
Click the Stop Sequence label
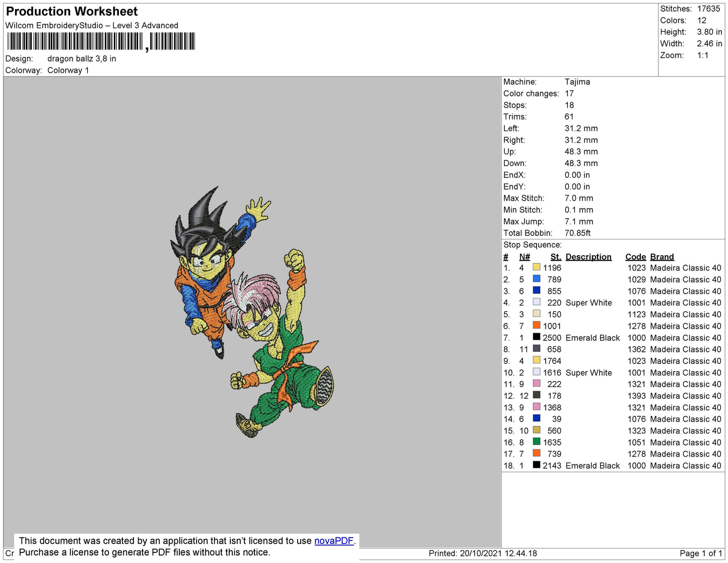pyautogui.click(x=532, y=244)
